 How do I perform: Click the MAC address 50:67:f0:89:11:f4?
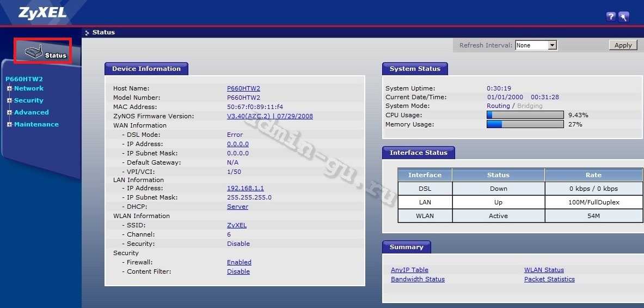255,107
